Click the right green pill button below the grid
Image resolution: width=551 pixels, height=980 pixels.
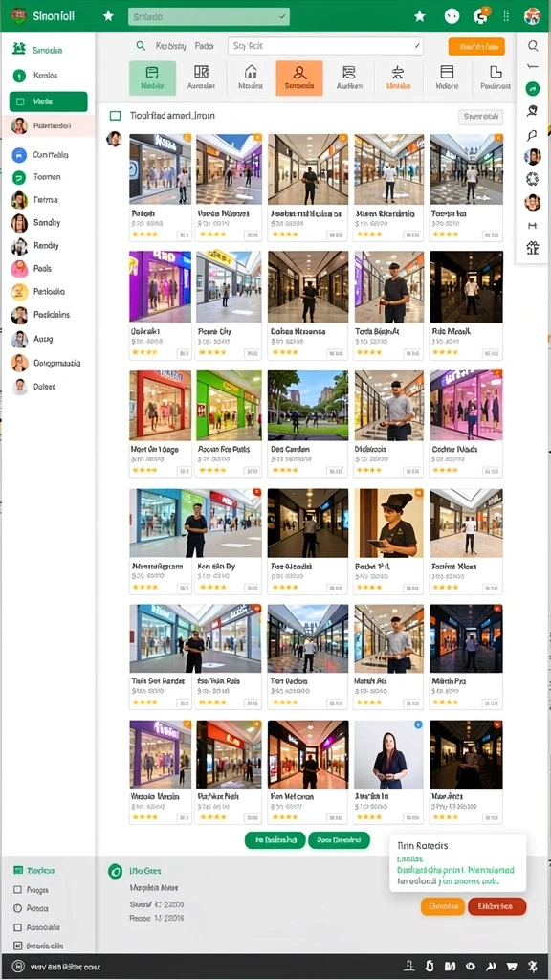click(339, 840)
